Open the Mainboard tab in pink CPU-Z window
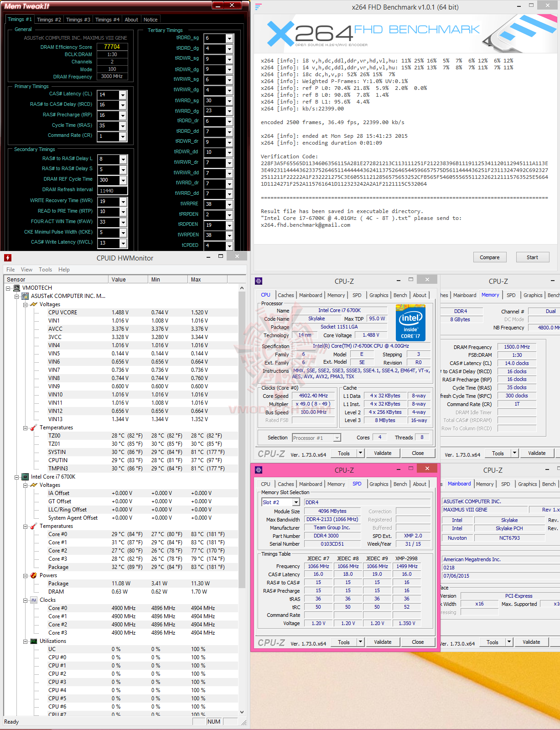The width and height of the screenshot is (560, 730). 311,484
